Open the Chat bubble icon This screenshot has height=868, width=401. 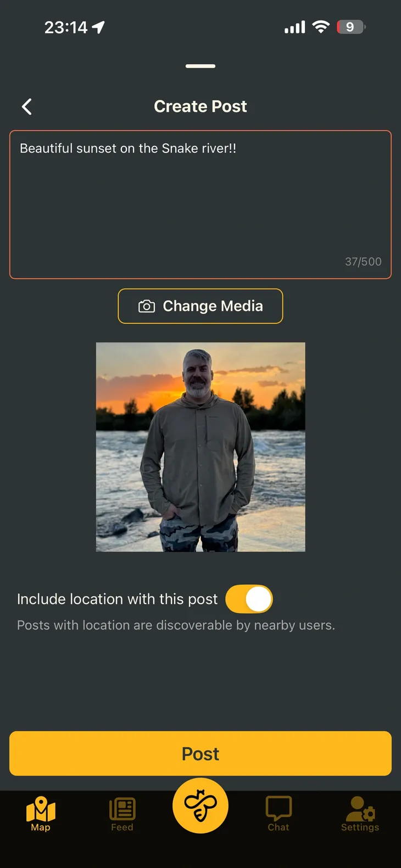[x=279, y=809]
